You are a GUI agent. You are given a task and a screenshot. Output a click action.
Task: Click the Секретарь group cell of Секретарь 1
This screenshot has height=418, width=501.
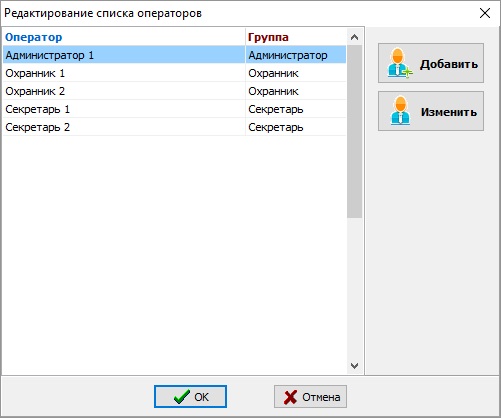tap(296, 109)
